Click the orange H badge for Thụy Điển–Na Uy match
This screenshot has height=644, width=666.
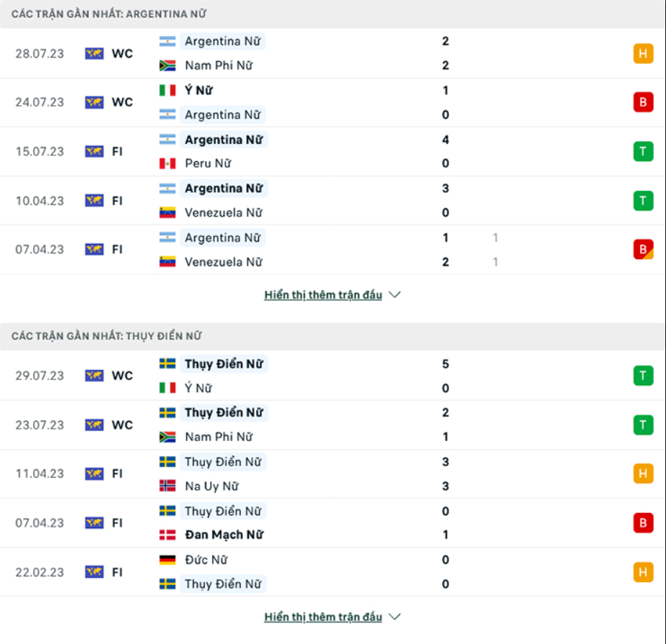click(643, 473)
